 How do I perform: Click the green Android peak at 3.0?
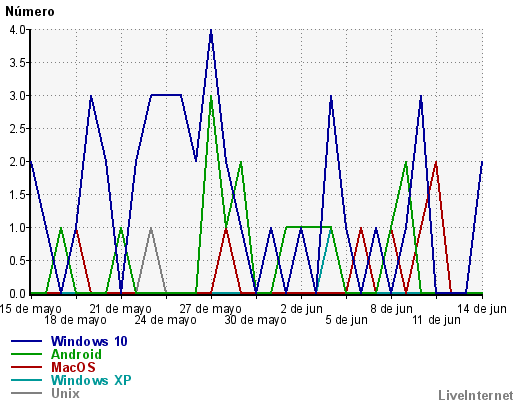click(211, 97)
